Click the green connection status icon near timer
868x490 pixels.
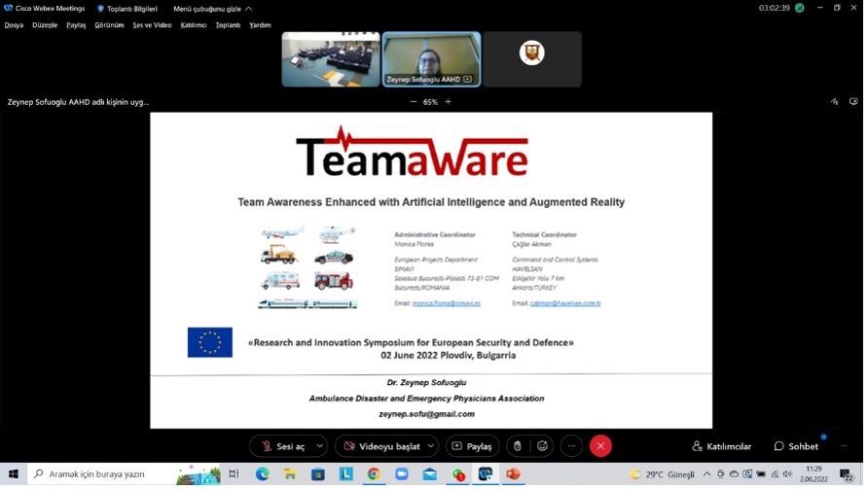pyautogui.click(x=799, y=9)
